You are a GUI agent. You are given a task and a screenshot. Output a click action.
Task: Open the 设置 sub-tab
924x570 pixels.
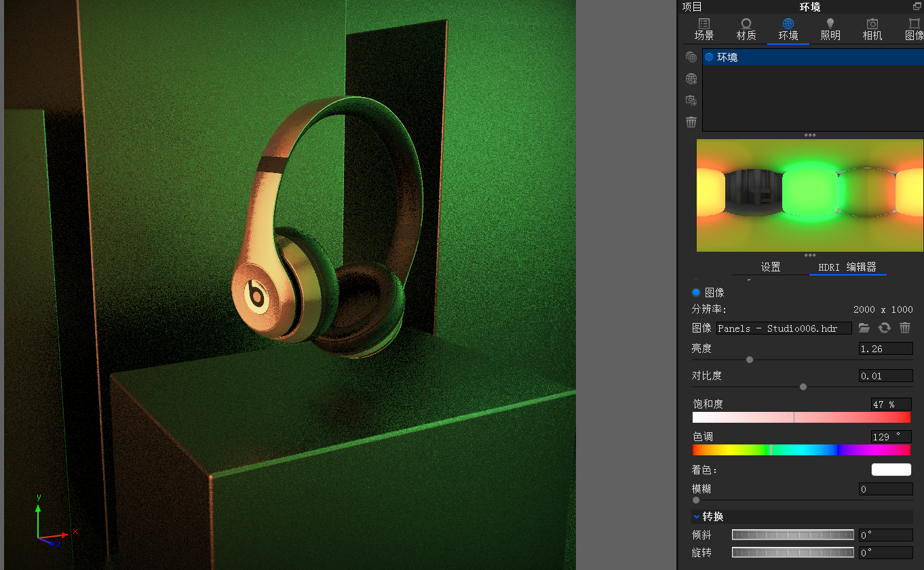pyautogui.click(x=771, y=267)
